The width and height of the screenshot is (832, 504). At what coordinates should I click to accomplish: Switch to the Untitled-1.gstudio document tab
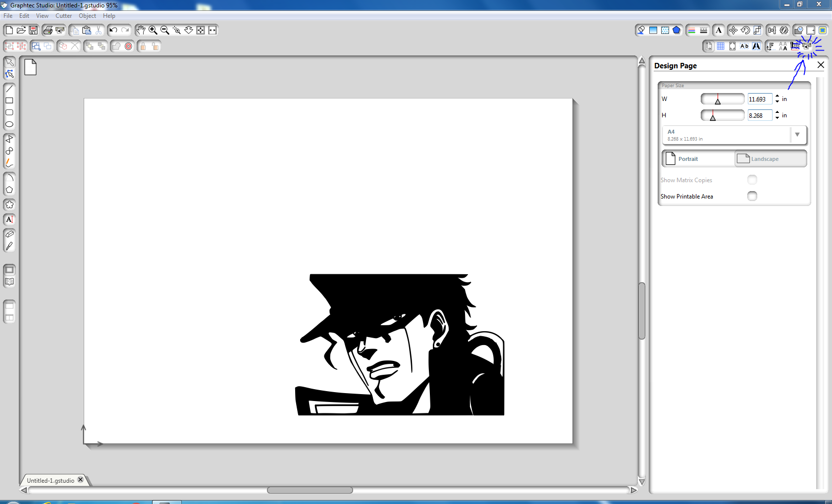[x=51, y=480]
